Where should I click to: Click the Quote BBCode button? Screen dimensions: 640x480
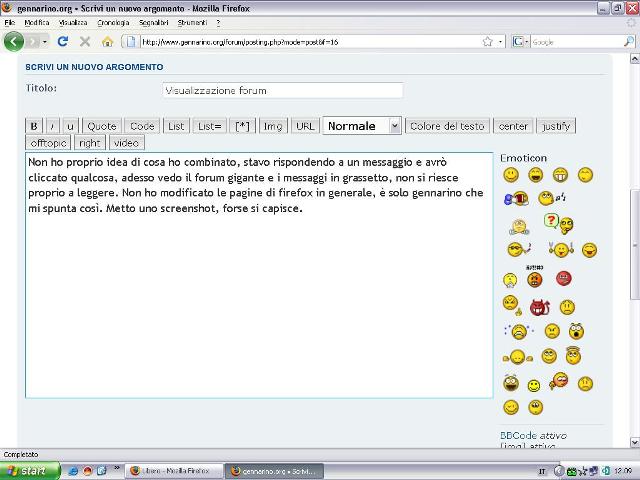point(102,126)
